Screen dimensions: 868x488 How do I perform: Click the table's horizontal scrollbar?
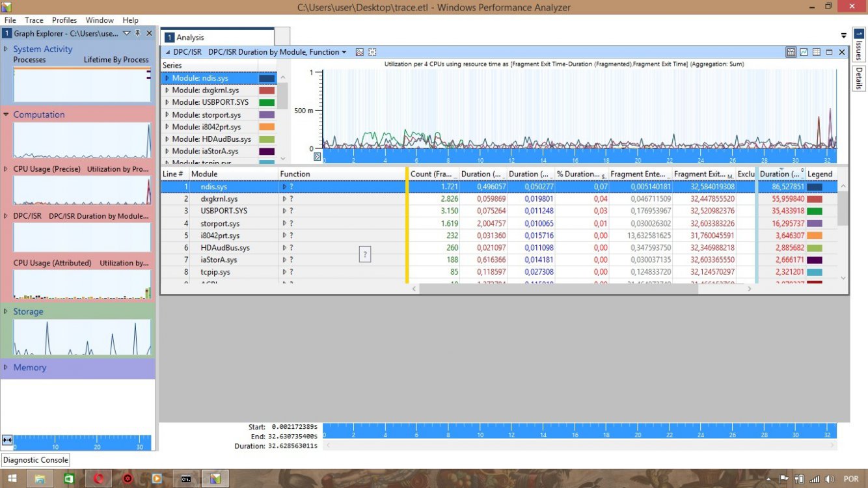(558, 288)
